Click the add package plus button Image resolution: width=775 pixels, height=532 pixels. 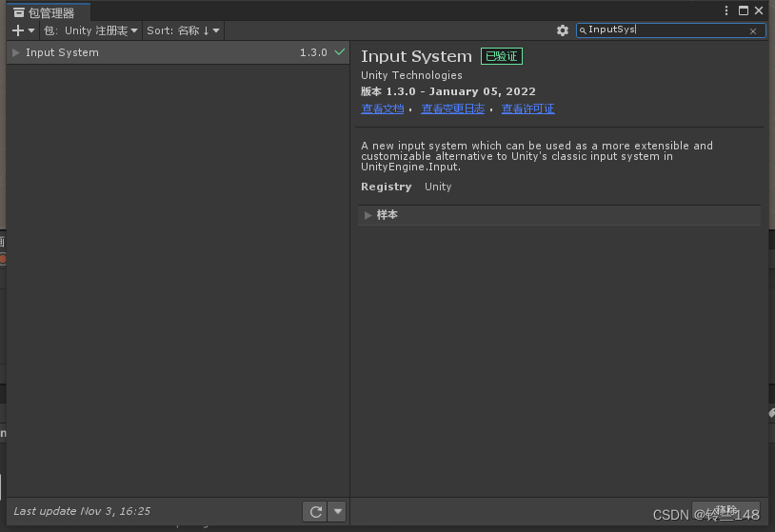pyautogui.click(x=23, y=30)
